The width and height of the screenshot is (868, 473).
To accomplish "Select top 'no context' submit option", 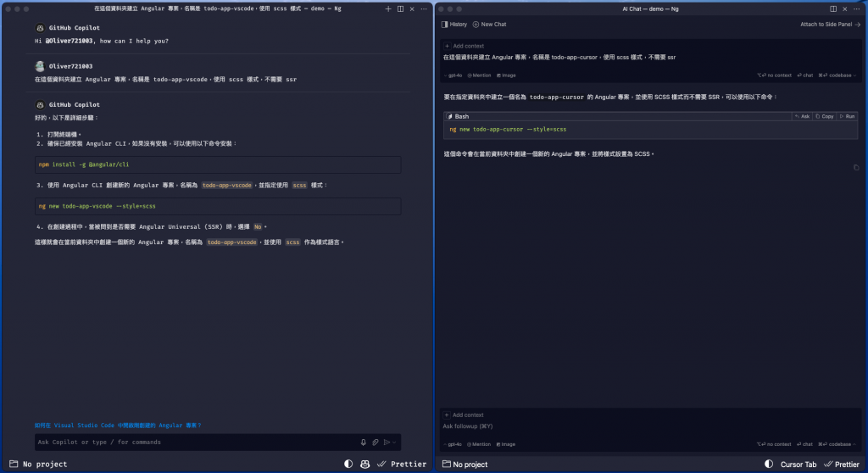I will click(x=775, y=75).
